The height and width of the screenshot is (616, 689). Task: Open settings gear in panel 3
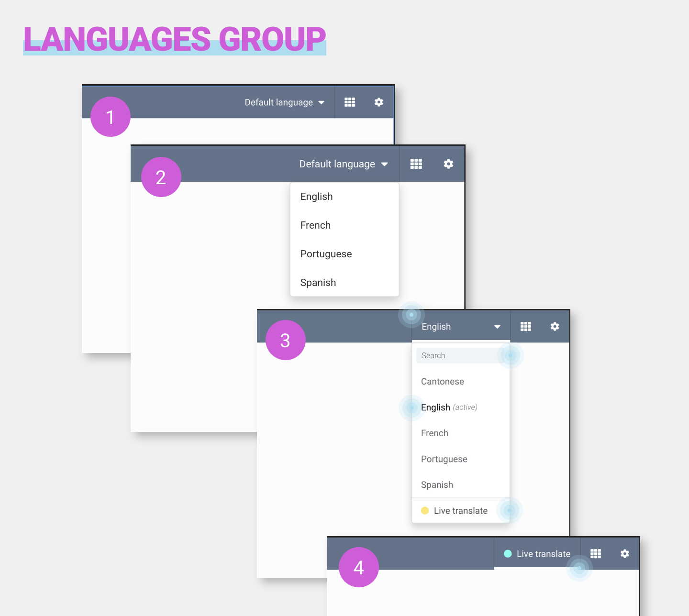point(555,326)
